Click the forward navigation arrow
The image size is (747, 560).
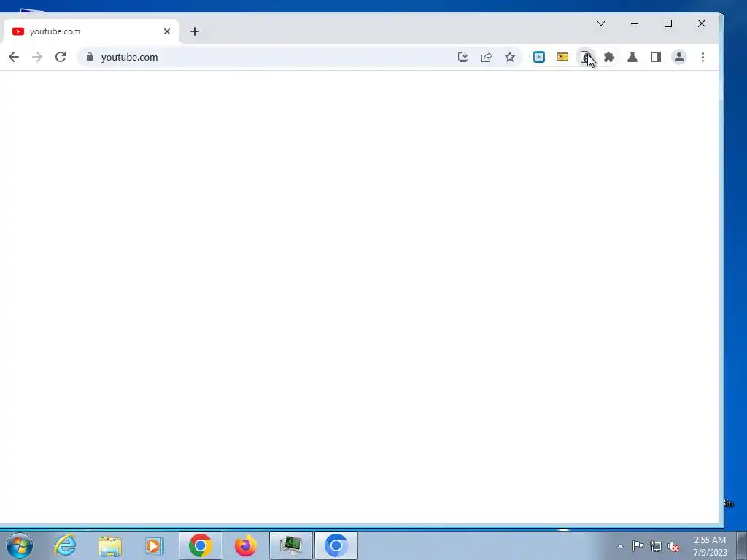[37, 57]
